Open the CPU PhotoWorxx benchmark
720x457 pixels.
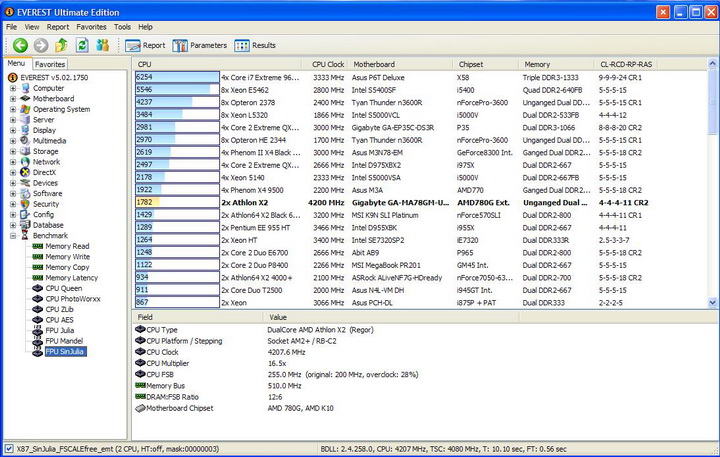click(73, 299)
